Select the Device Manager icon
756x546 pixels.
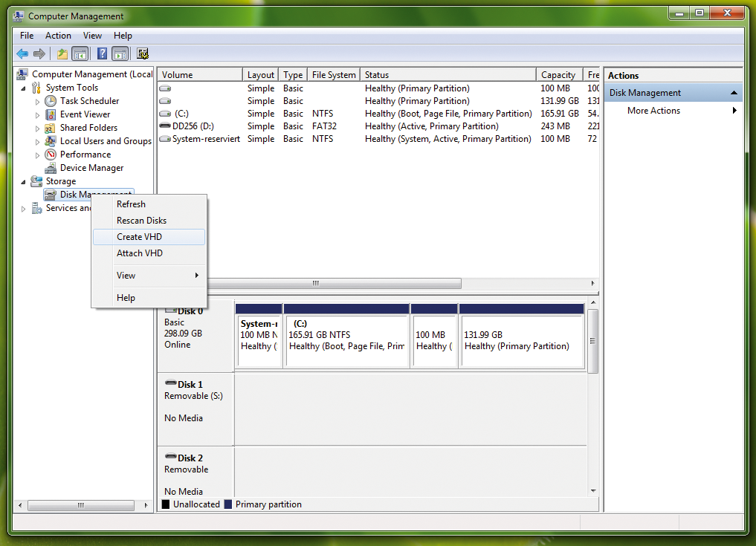pos(51,167)
